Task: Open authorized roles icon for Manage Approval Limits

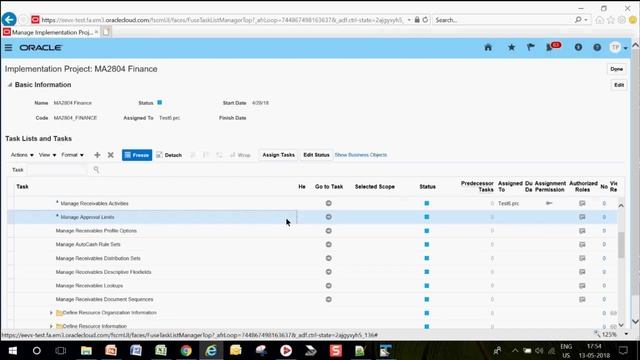Action: coord(582,217)
